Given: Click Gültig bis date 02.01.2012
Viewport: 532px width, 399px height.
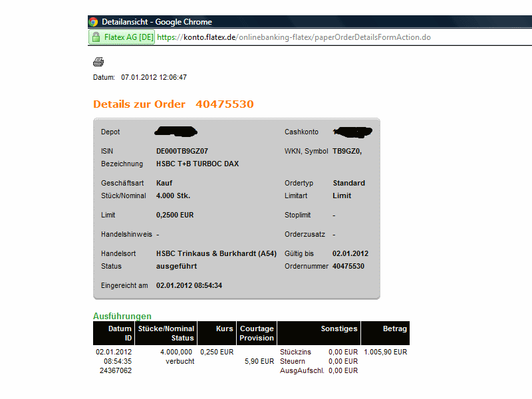Looking at the screenshot, I should click(350, 253).
